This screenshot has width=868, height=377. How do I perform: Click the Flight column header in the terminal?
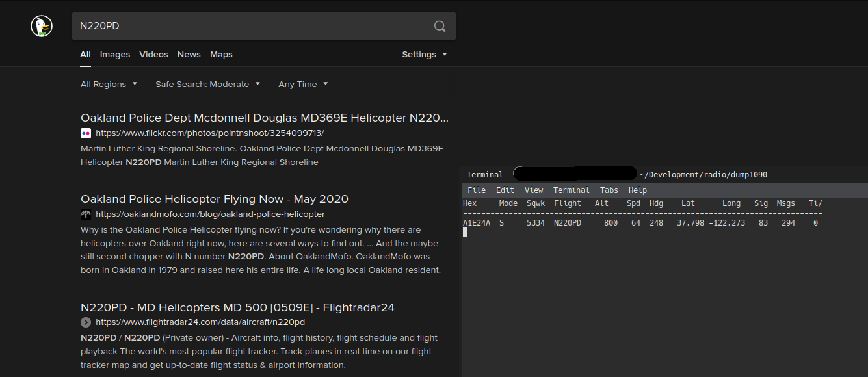[568, 203]
